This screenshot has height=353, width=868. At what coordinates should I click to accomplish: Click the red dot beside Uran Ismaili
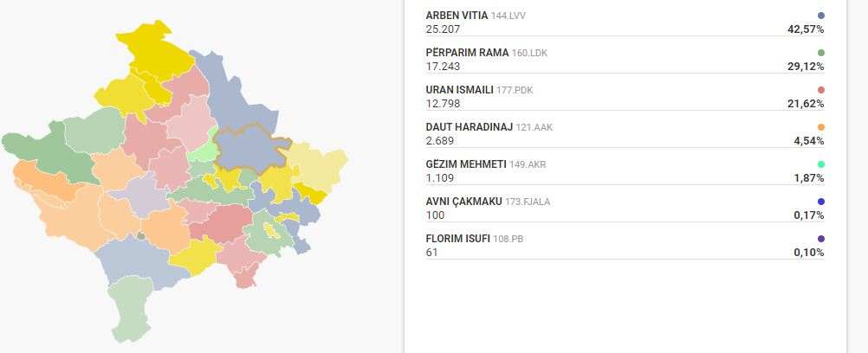click(820, 90)
